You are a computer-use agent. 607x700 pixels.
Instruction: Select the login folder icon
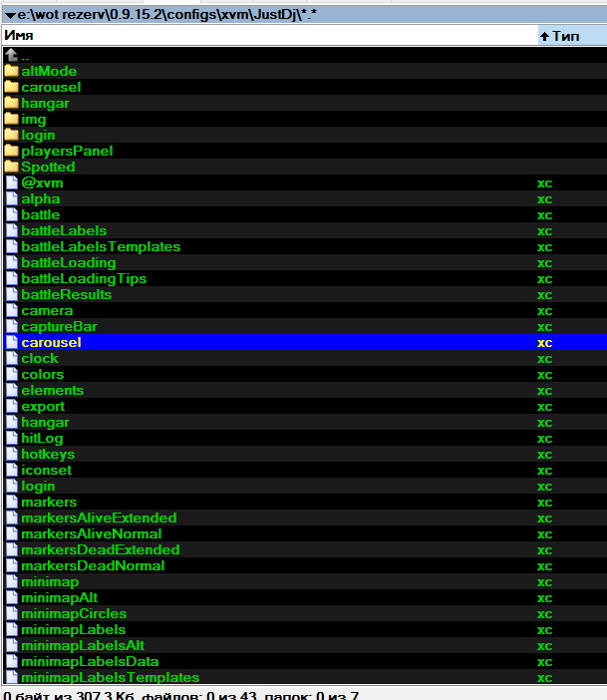[x=12, y=135]
